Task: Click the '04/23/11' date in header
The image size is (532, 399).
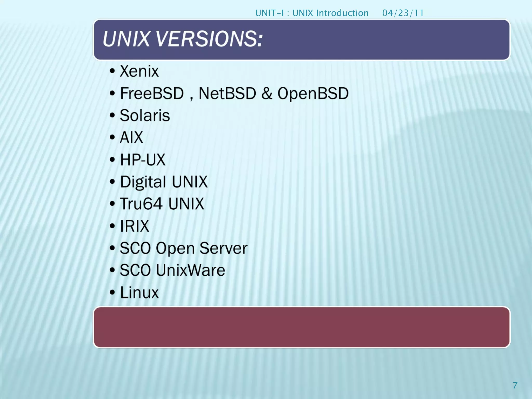Action: [403, 13]
